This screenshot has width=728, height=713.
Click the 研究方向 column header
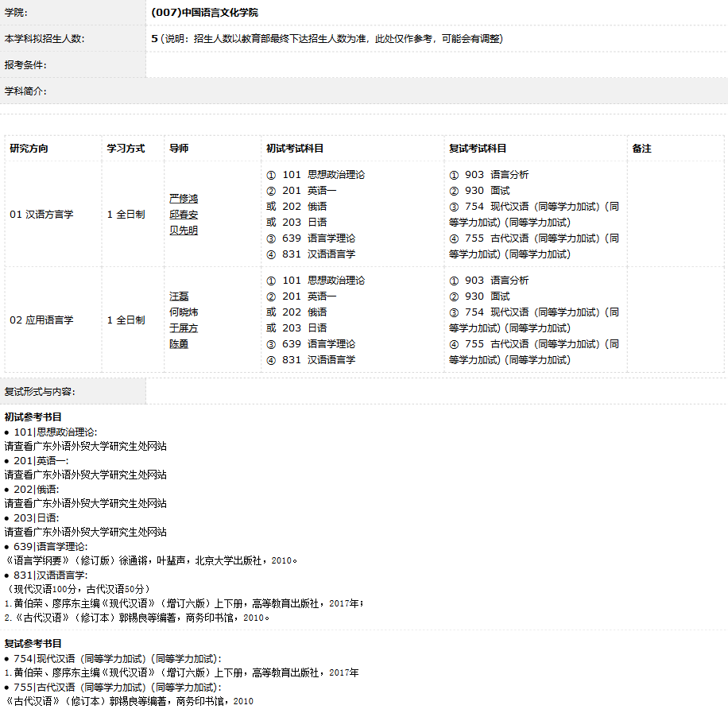pos(29,149)
